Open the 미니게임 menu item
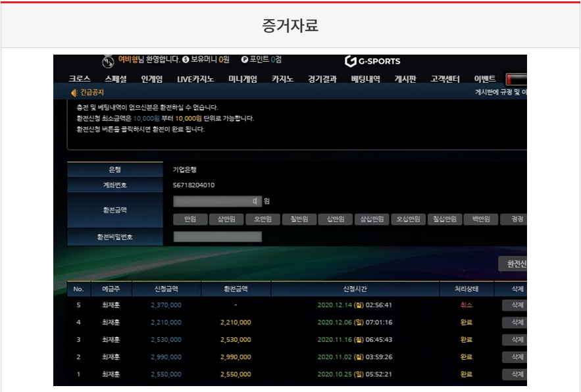The width and height of the screenshot is (581, 392). click(x=243, y=79)
